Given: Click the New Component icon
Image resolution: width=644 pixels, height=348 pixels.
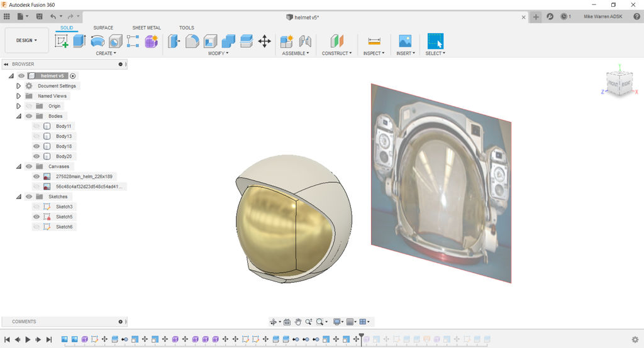Looking at the screenshot, I should pyautogui.click(x=287, y=41).
